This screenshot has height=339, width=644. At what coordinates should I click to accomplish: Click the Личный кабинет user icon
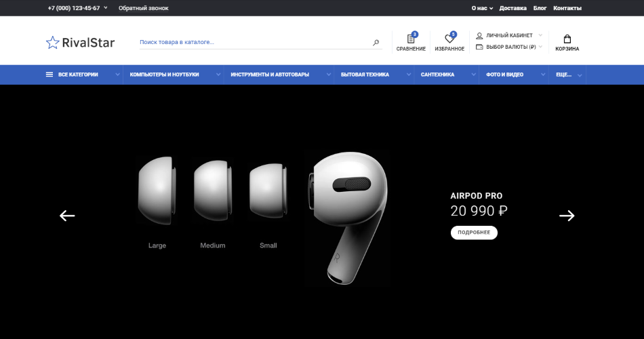coord(479,35)
